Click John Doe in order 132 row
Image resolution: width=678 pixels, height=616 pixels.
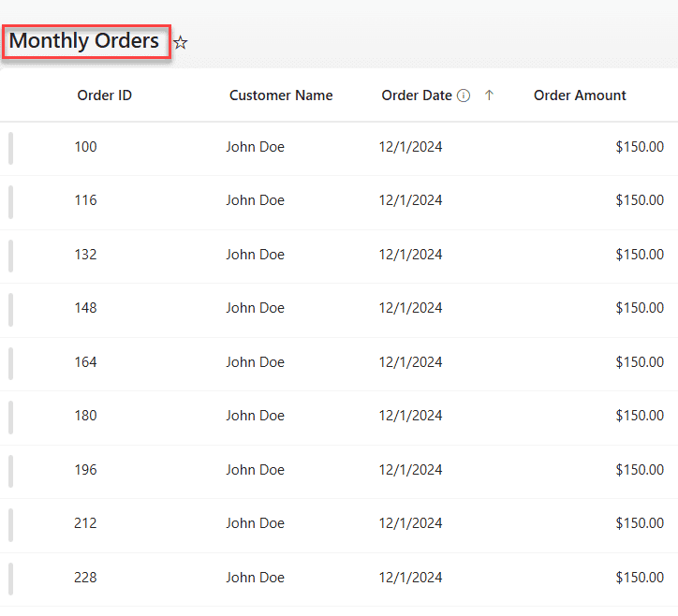(255, 255)
